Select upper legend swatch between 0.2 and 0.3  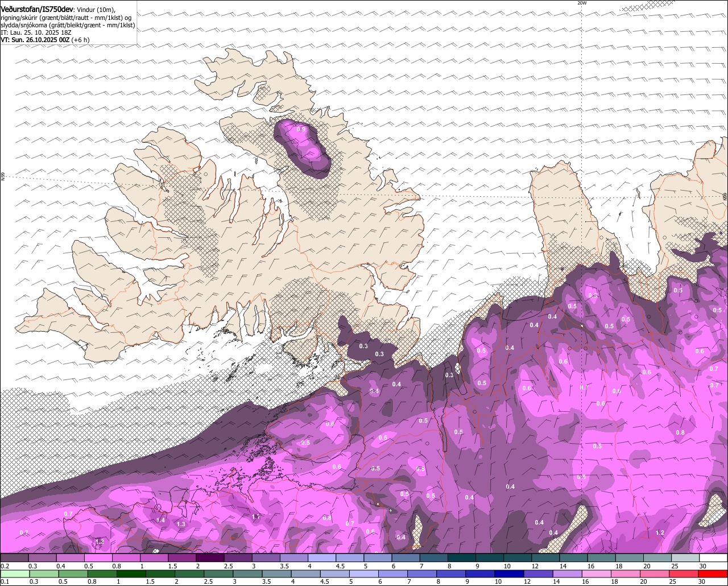click(x=15, y=558)
